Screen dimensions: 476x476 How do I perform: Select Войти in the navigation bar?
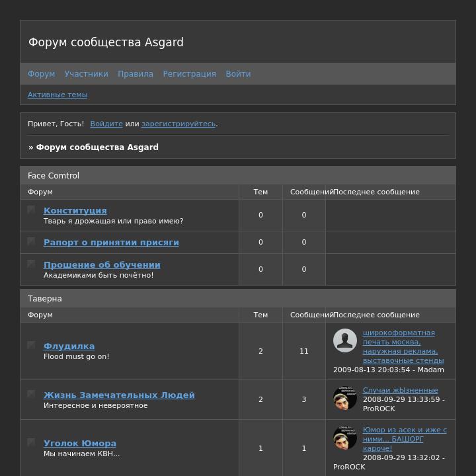pos(238,74)
